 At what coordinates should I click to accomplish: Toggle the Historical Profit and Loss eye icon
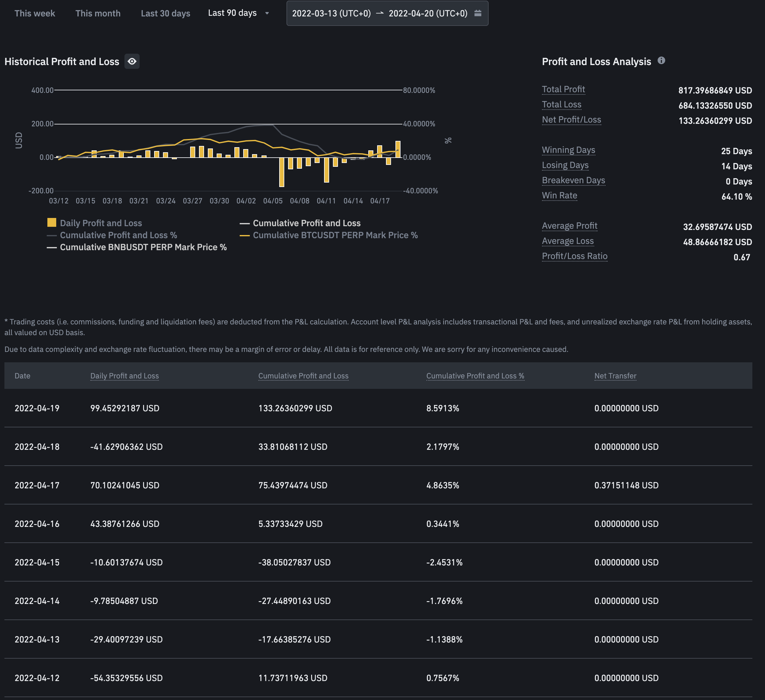click(132, 62)
